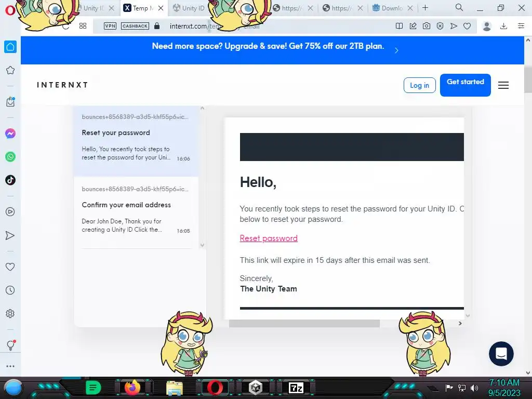
Task: Go to the INTERNXT logo homepage
Action: click(x=62, y=85)
